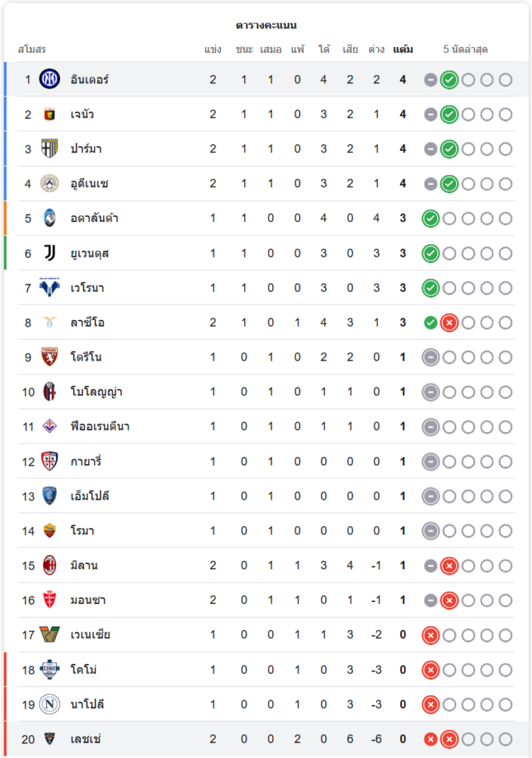Click the Como club badge
This screenshot has width=532, height=758.
pyautogui.click(x=49, y=669)
